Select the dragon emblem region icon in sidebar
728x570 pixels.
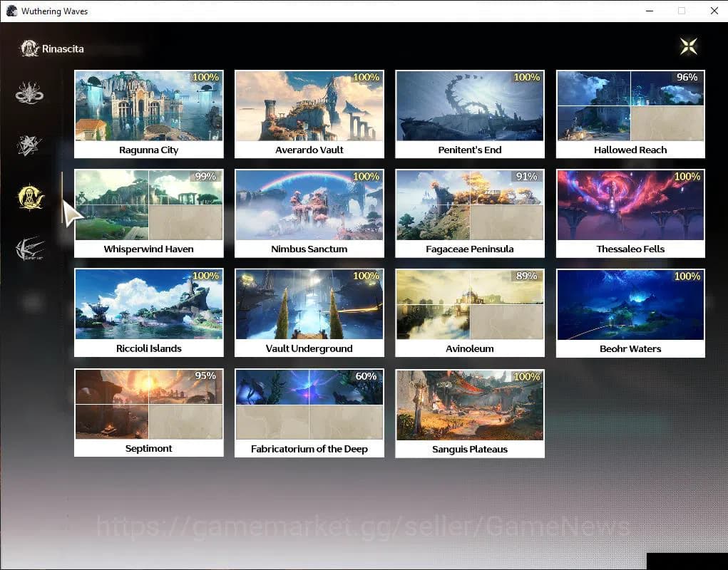[30, 93]
